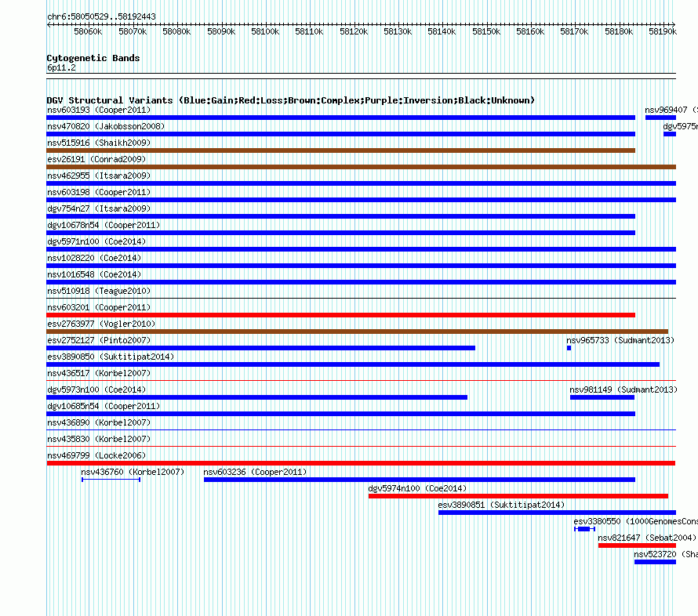Click the blue bar under nsv523720
Viewport: 698px width, 616px height.
click(x=656, y=562)
